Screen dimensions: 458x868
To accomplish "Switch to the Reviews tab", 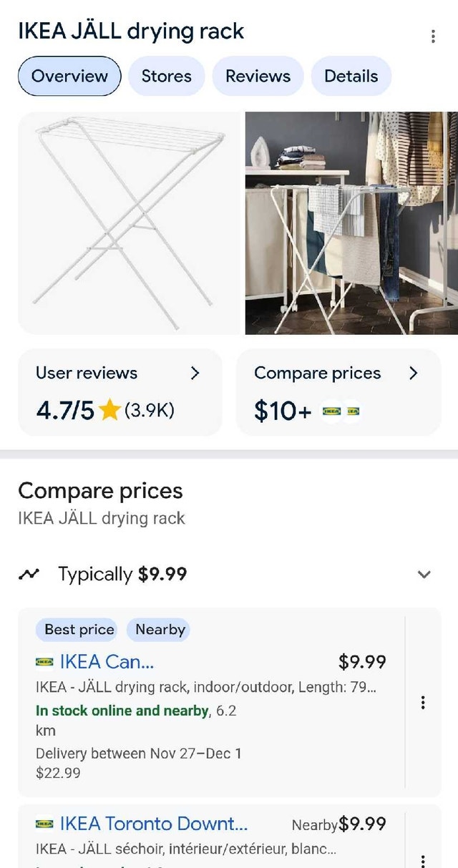I will [x=258, y=76].
